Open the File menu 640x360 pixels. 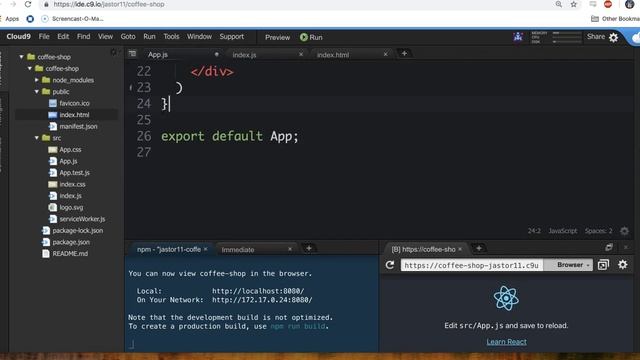(44, 37)
